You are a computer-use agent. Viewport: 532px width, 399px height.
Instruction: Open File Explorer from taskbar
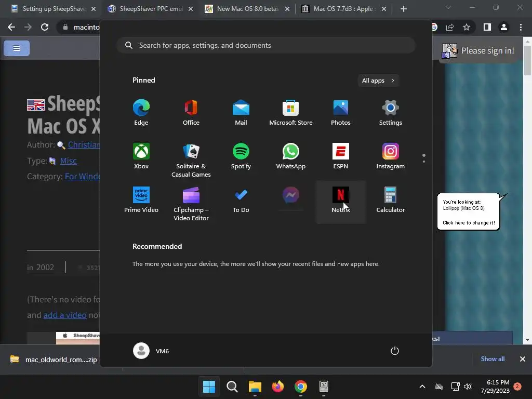pyautogui.click(x=255, y=387)
